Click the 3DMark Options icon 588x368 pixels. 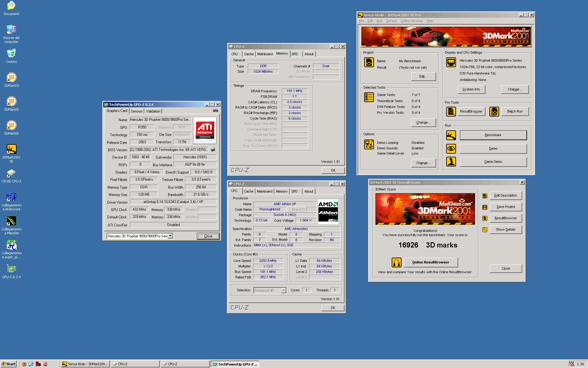369,144
